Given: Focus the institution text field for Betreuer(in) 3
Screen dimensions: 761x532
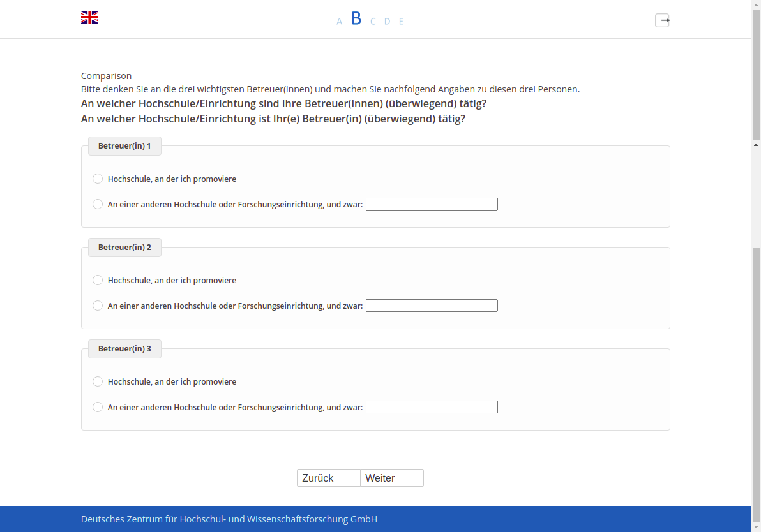Looking at the screenshot, I should tap(432, 407).
